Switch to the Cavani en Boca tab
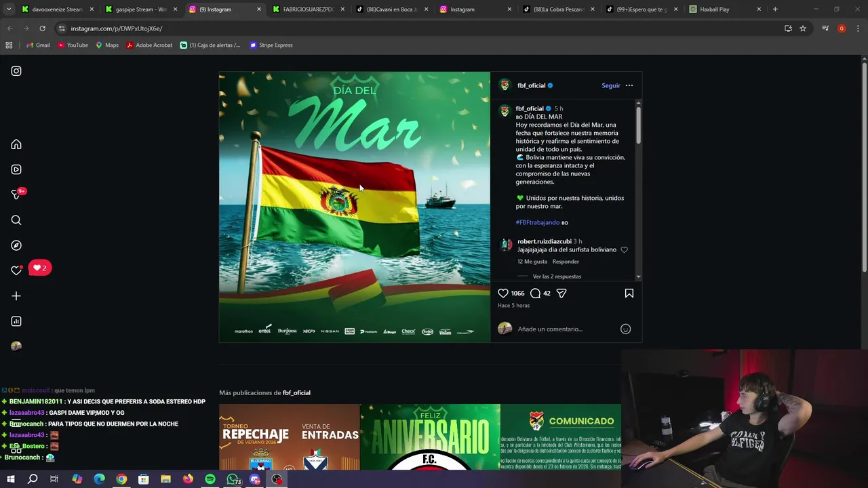Screen dimensions: 868x488 [392, 9]
